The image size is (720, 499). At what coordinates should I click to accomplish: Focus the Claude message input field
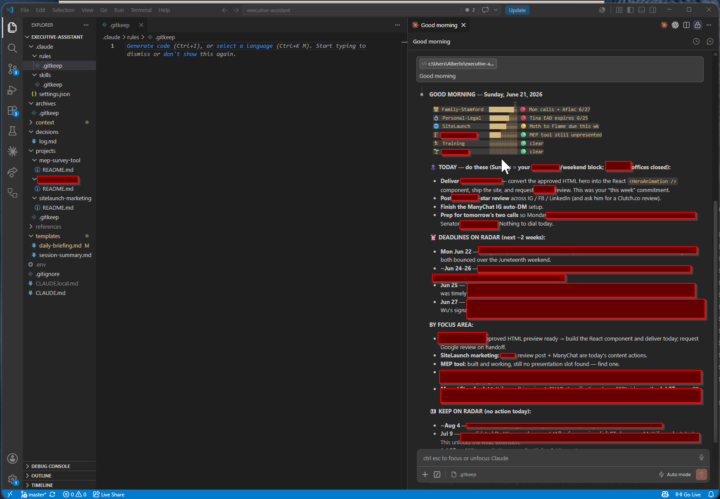coord(558,458)
